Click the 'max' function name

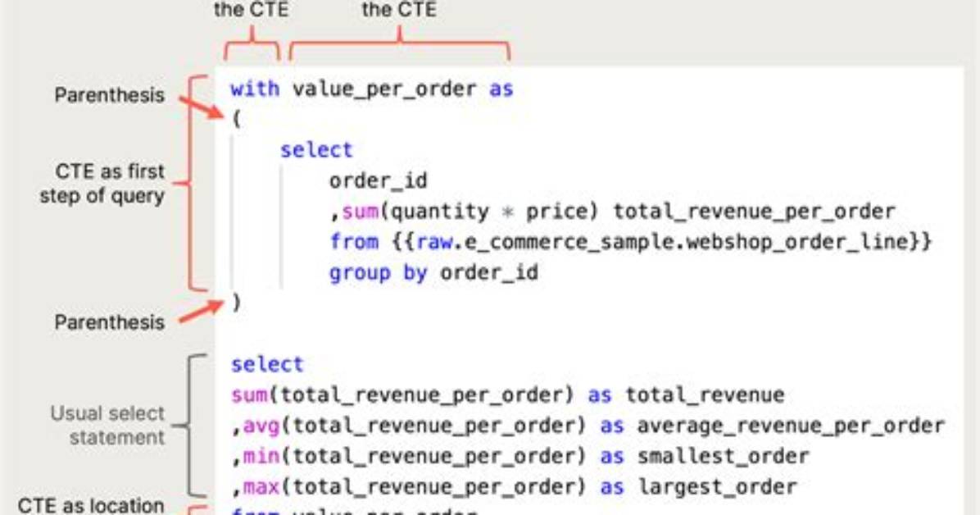tap(261, 486)
